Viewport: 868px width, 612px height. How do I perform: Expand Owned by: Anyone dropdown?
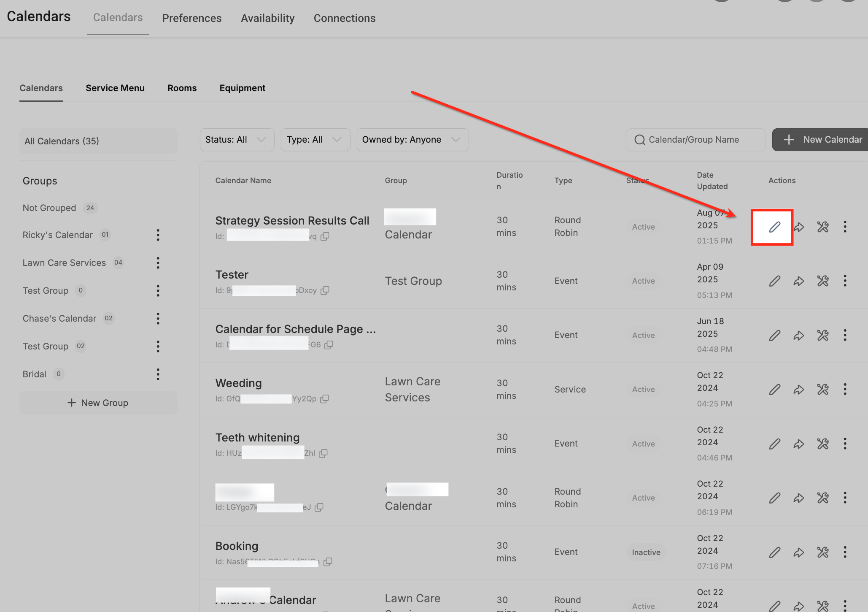(412, 140)
